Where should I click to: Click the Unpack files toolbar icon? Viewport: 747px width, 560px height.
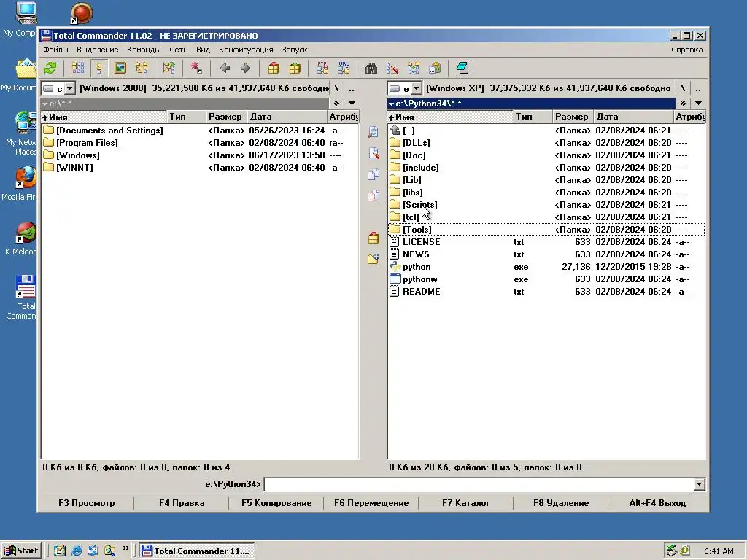295,68
